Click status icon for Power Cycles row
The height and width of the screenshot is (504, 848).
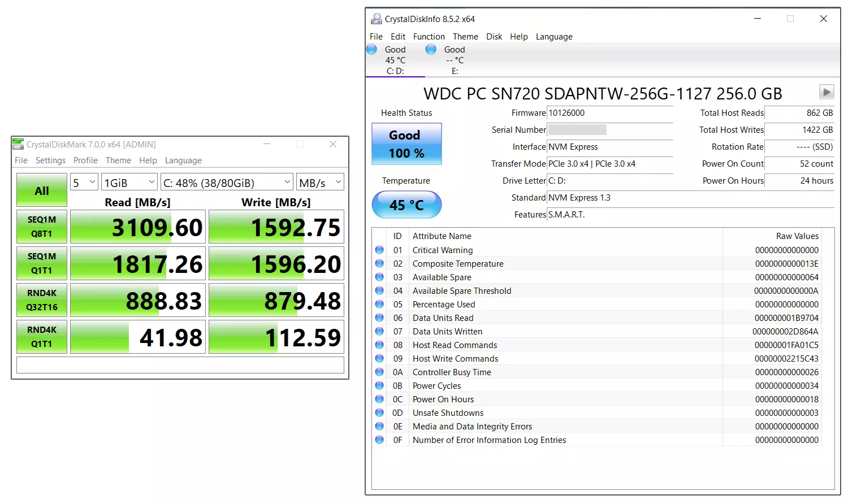pyautogui.click(x=379, y=385)
